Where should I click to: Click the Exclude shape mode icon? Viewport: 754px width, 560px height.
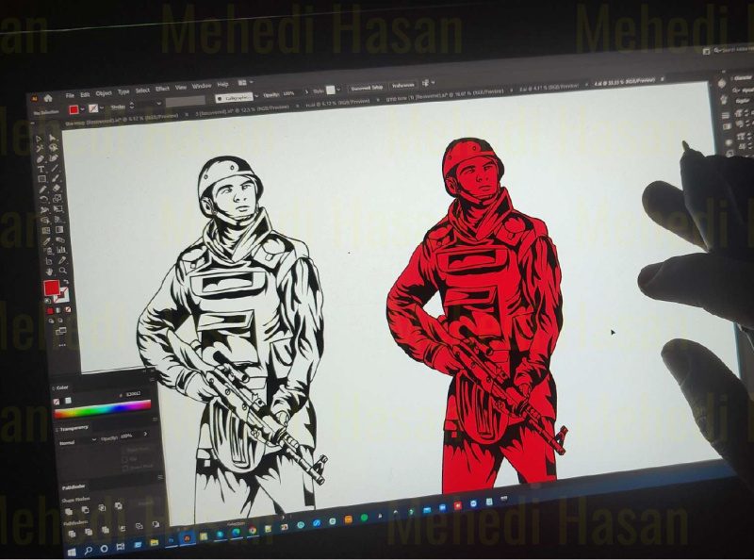click(118, 505)
